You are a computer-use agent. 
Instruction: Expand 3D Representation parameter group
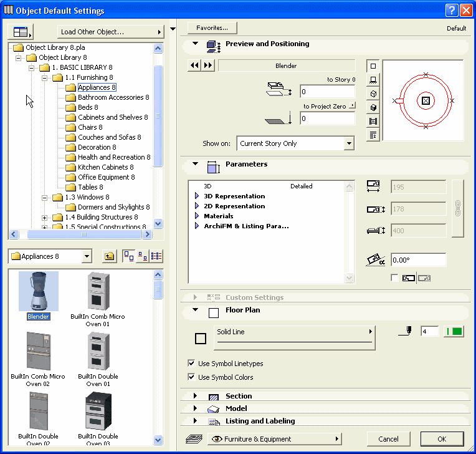[x=197, y=196]
